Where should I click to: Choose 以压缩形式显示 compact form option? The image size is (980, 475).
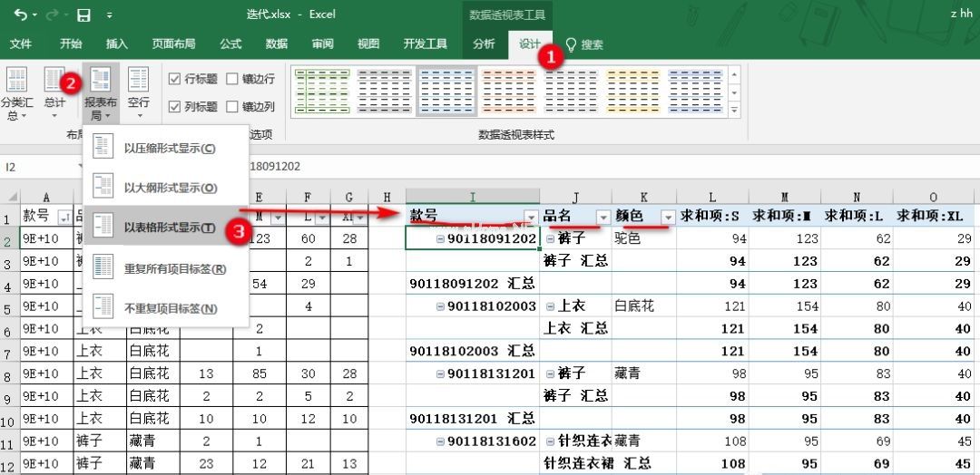169,148
